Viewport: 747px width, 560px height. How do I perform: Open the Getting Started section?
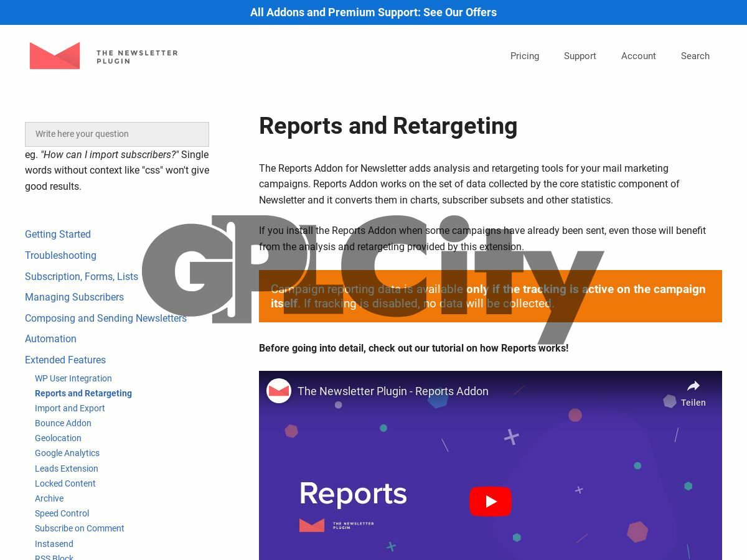tap(58, 234)
